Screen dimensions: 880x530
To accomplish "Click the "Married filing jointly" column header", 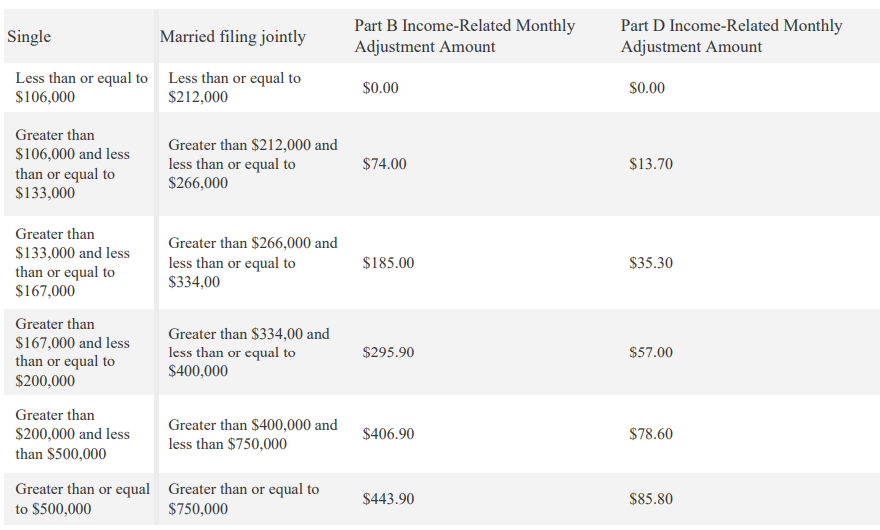I will (233, 37).
